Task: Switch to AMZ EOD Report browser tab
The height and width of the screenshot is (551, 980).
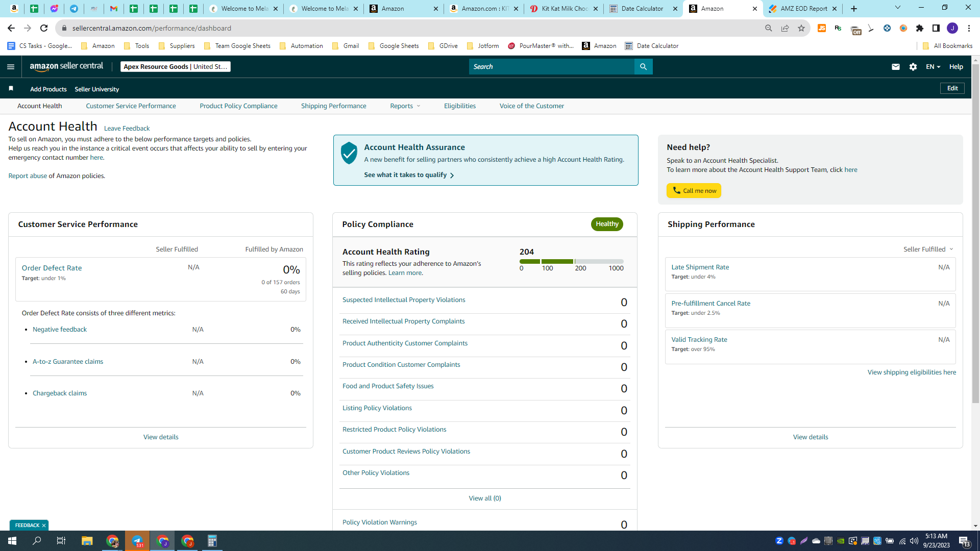Action: tap(802, 9)
